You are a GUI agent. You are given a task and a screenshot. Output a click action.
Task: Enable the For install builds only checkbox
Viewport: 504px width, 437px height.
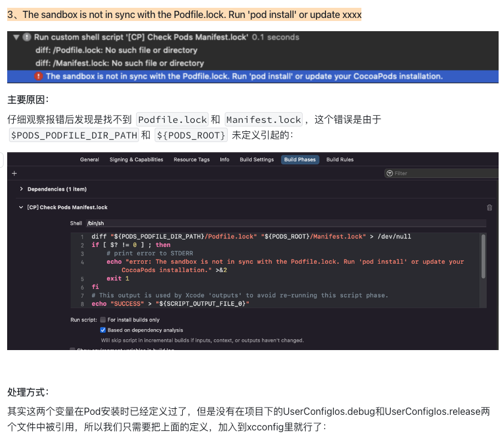point(103,320)
